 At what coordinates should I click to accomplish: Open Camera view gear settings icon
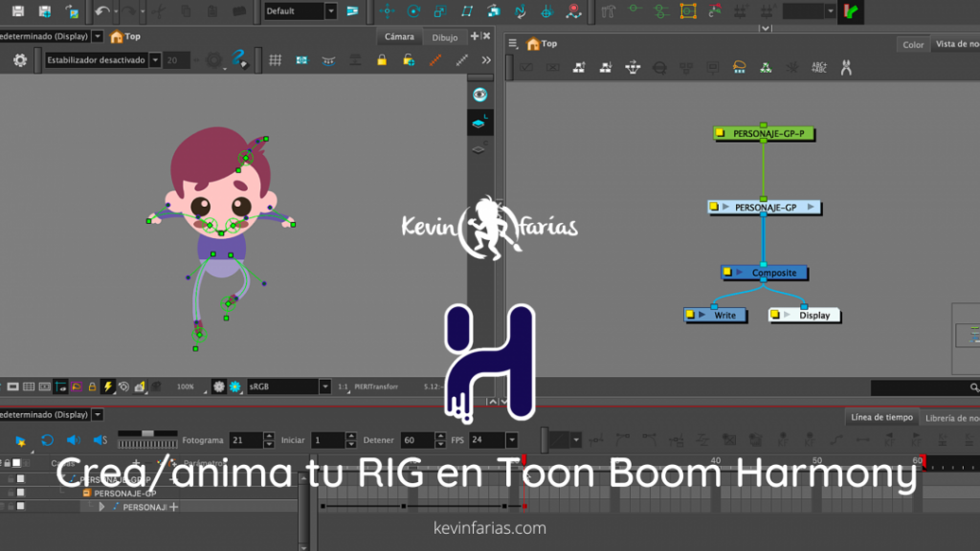[x=20, y=60]
